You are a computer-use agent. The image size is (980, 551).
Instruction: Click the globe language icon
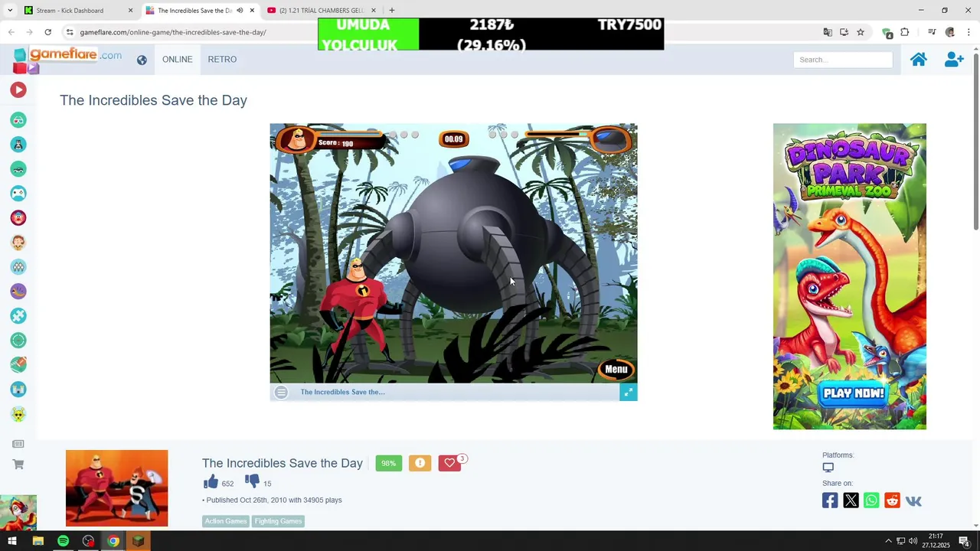point(142,60)
